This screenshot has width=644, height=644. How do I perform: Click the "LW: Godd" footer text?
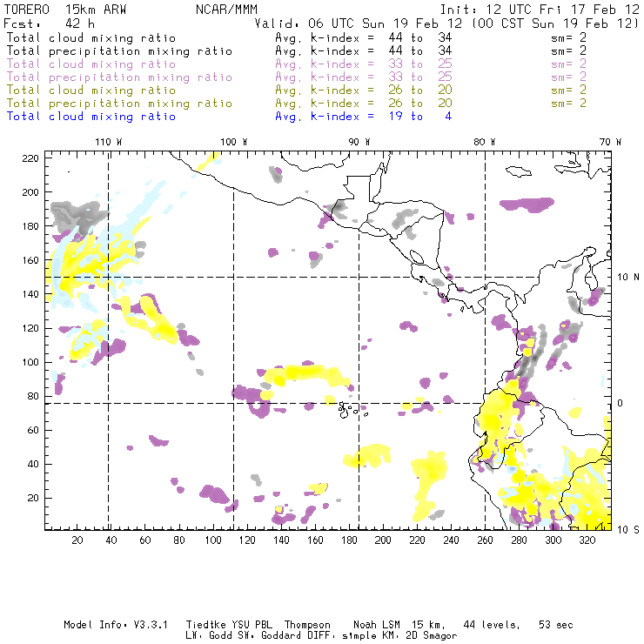coord(209,635)
